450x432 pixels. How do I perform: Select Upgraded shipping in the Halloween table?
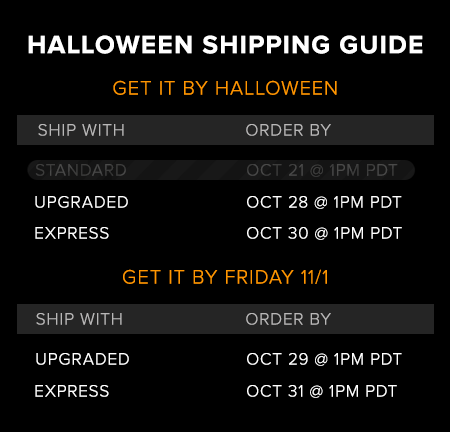pyautogui.click(x=81, y=202)
